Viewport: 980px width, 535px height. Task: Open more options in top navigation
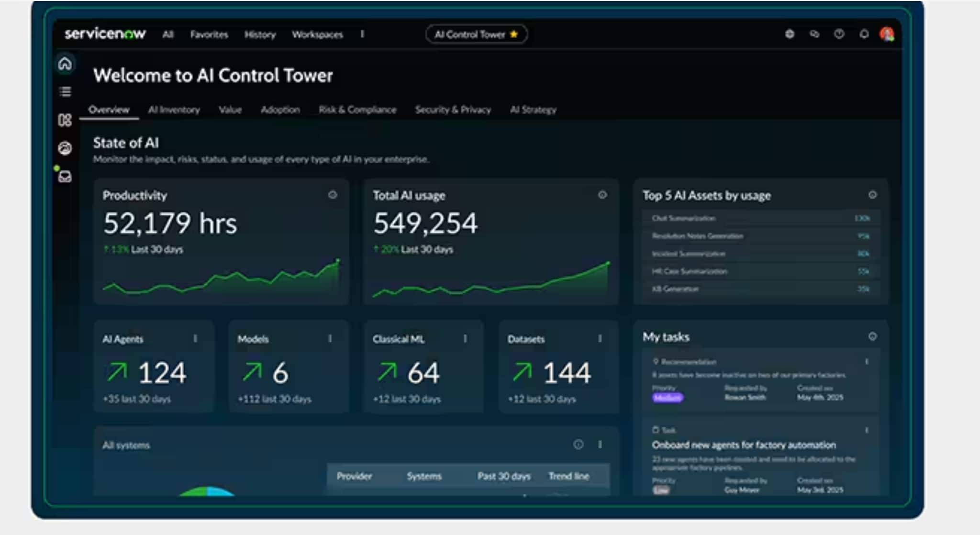pyautogui.click(x=362, y=34)
